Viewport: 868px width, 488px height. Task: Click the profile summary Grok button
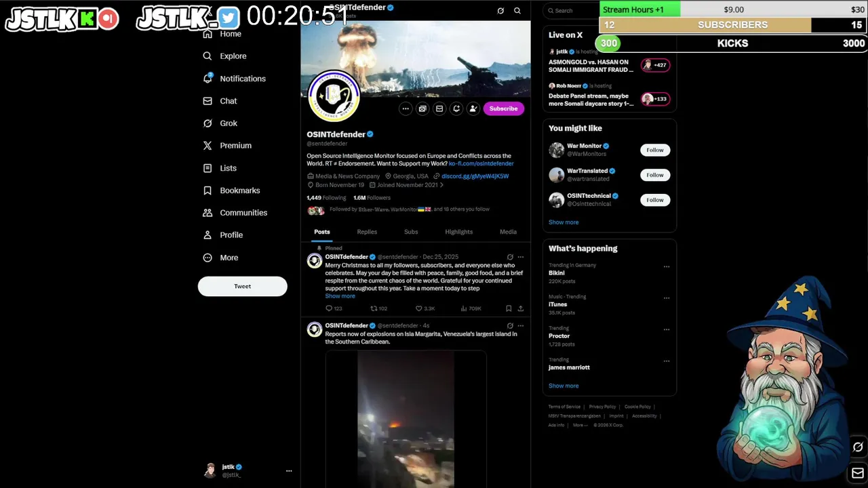coord(422,108)
